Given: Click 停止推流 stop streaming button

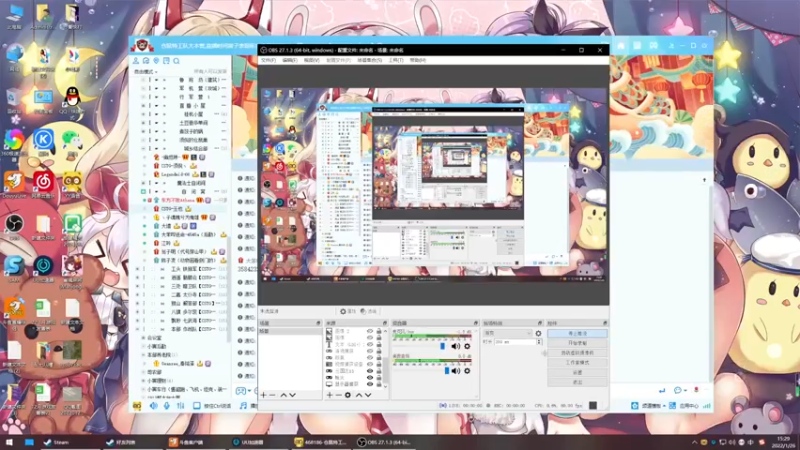Looking at the screenshot, I should [577, 333].
